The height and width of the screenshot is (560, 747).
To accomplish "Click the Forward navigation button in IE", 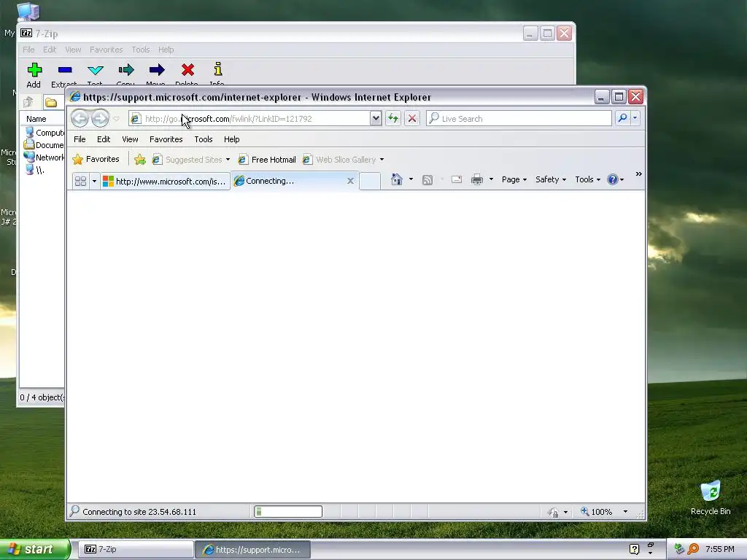I will (100, 119).
